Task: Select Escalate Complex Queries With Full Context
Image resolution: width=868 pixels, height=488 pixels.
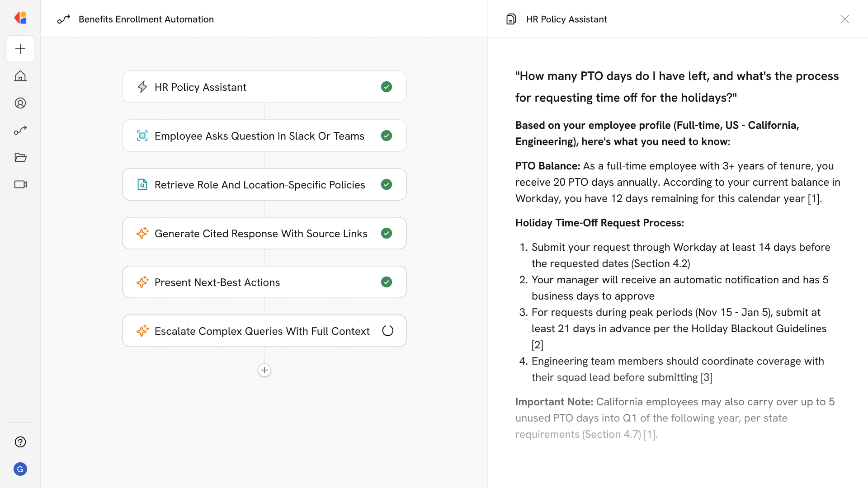Action: (x=264, y=331)
